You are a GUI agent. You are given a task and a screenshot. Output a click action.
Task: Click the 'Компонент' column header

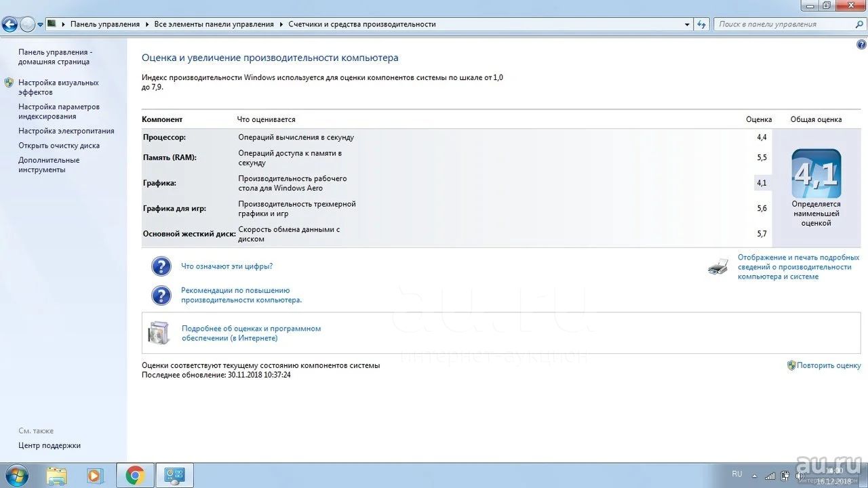[x=162, y=119]
